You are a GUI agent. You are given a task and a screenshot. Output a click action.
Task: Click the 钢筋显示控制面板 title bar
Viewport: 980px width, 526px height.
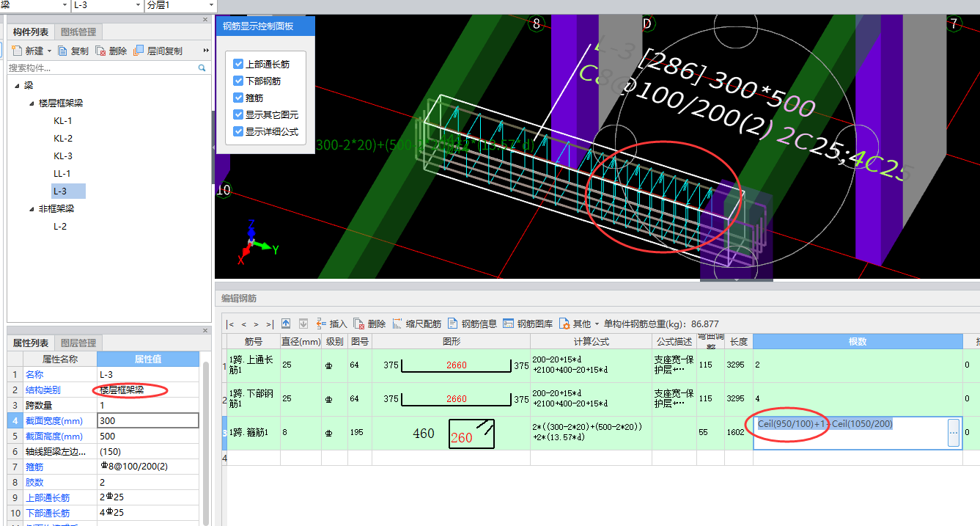point(265,26)
